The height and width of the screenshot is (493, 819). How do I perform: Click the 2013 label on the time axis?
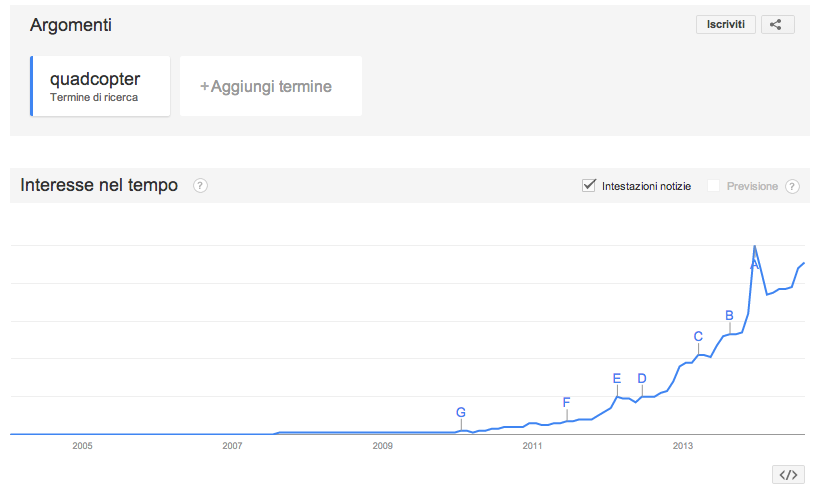click(683, 445)
